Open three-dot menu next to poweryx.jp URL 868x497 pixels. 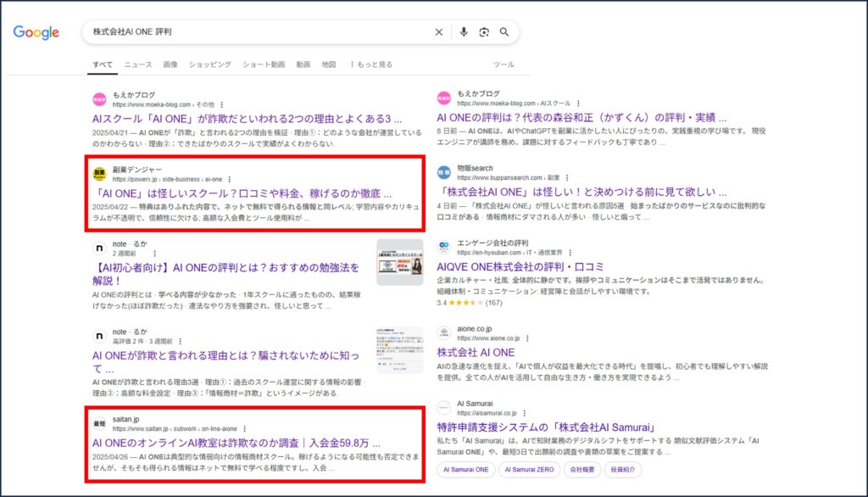(x=229, y=179)
